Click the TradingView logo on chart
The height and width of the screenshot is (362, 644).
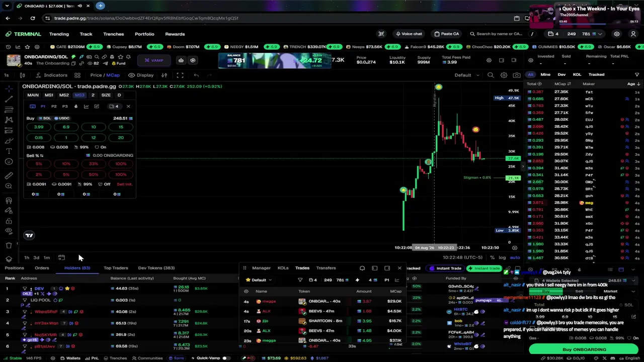(x=29, y=235)
